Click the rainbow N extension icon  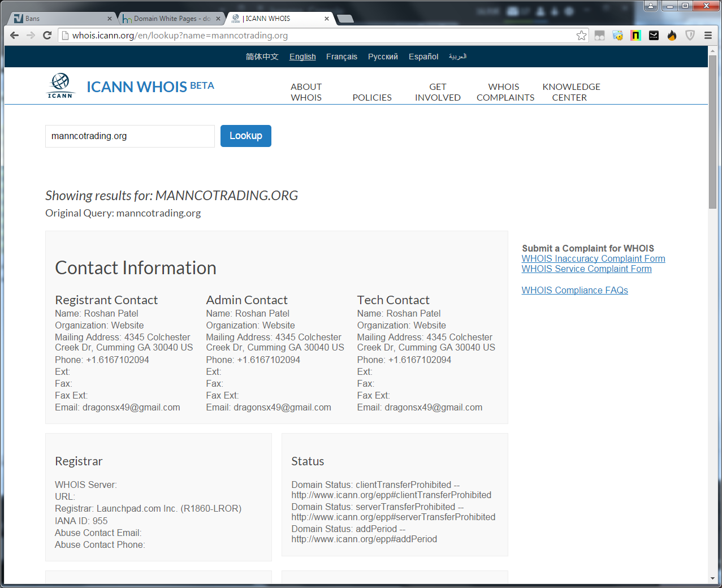pos(635,36)
